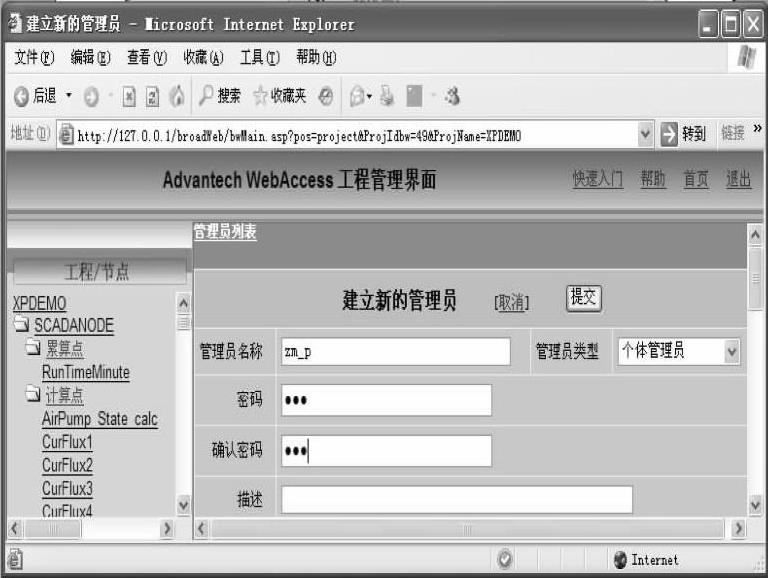Click the main form scroll right arrow
This screenshot has height=578, width=768.
tap(738, 529)
